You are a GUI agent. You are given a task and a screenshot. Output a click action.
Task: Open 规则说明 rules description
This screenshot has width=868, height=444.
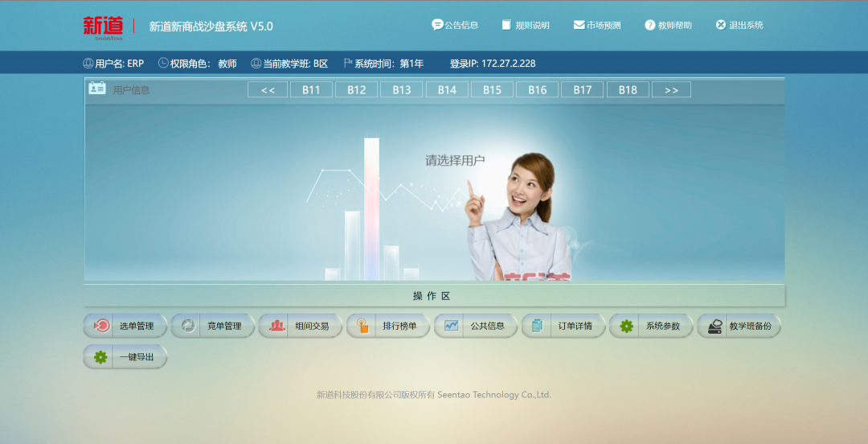tap(526, 25)
